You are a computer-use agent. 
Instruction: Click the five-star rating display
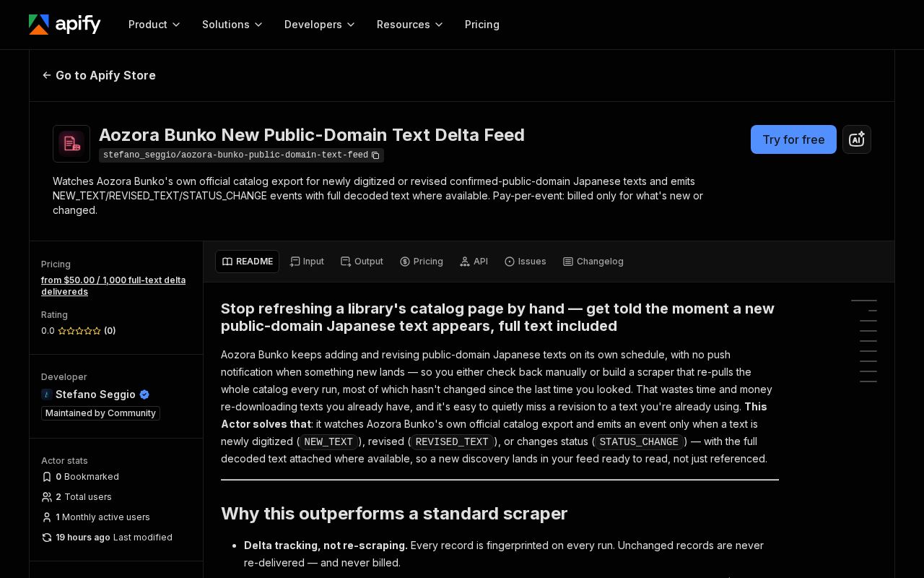pyautogui.click(x=79, y=331)
